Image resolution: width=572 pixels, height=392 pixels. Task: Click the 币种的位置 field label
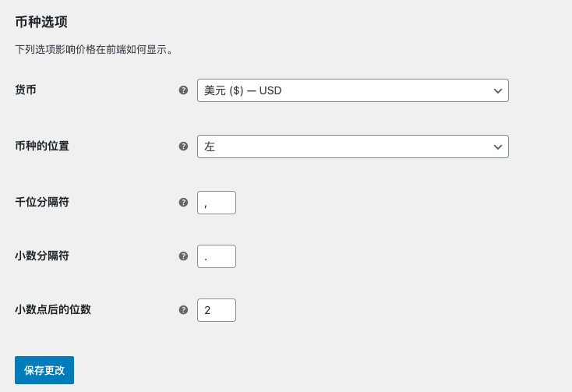click(42, 146)
